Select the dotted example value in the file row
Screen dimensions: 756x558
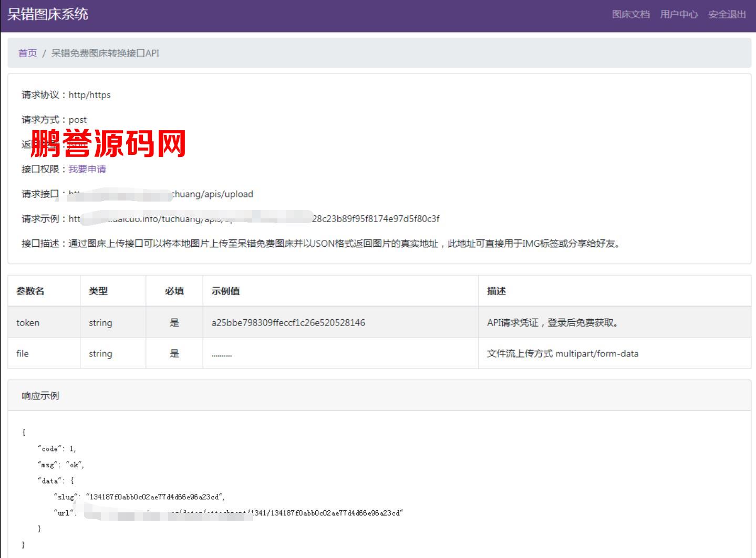click(222, 355)
